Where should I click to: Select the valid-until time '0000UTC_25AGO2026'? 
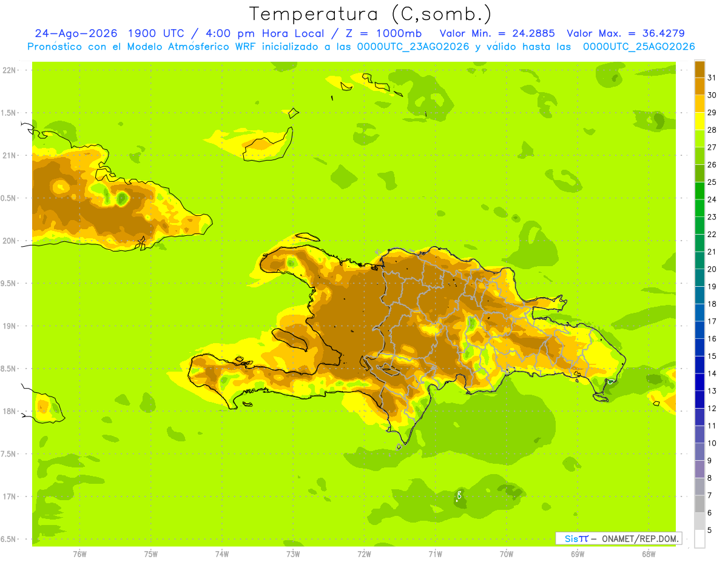click(639, 47)
